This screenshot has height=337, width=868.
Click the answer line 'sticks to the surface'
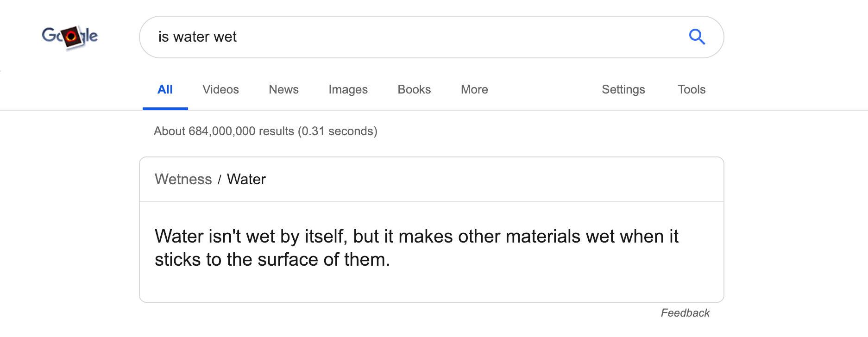272,260
